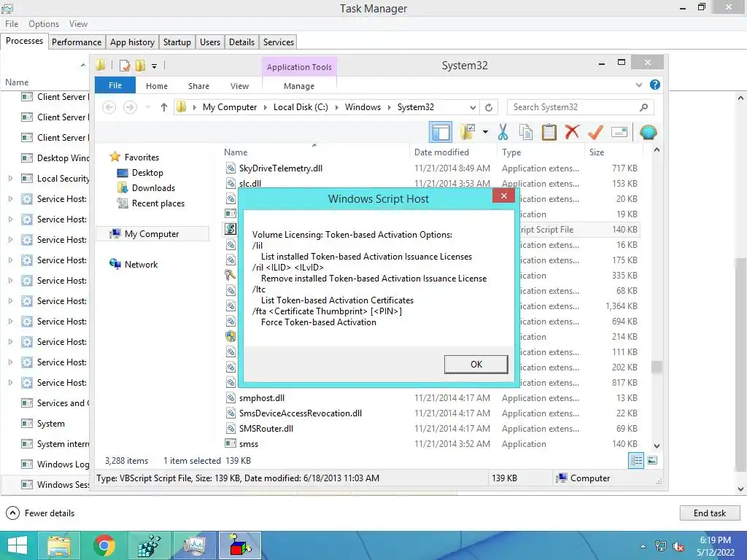Click the breadcrumb arrow after My Computer
Screen dimensions: 747x560
(x=266, y=108)
